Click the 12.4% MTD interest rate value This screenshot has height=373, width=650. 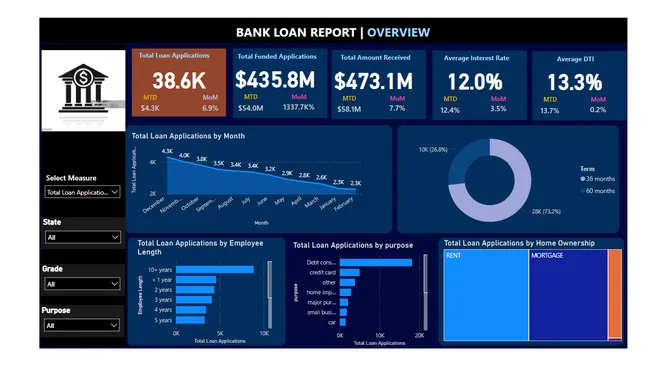tap(450, 110)
